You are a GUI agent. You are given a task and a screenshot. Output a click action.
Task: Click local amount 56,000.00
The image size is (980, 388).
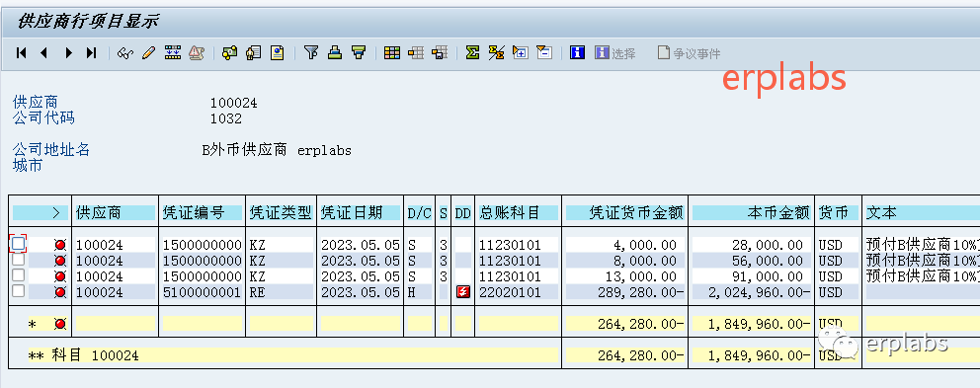[768, 261]
